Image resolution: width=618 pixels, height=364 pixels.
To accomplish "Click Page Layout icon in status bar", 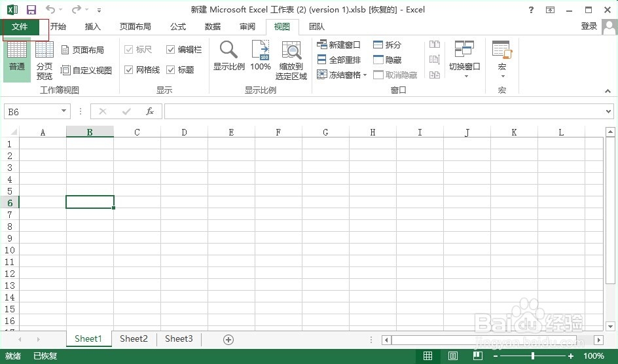I will (453, 356).
